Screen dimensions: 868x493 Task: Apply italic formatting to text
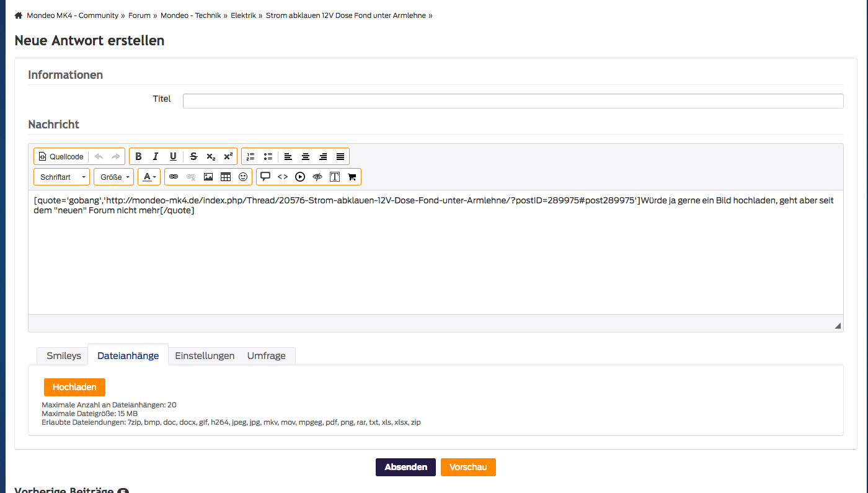[156, 157]
